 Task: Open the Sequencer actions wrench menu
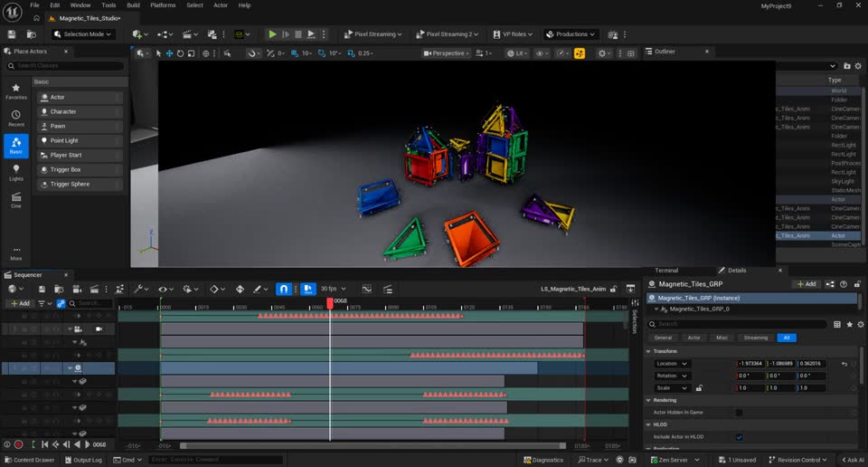139,290
